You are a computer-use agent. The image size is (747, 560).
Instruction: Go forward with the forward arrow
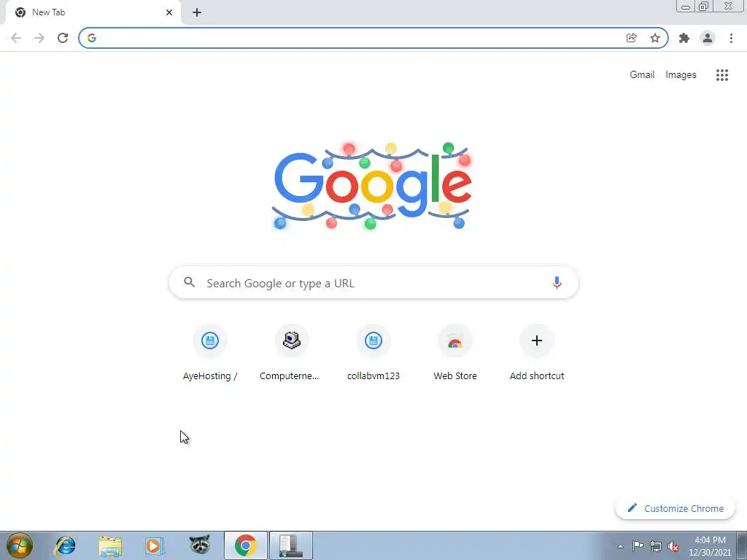39,38
